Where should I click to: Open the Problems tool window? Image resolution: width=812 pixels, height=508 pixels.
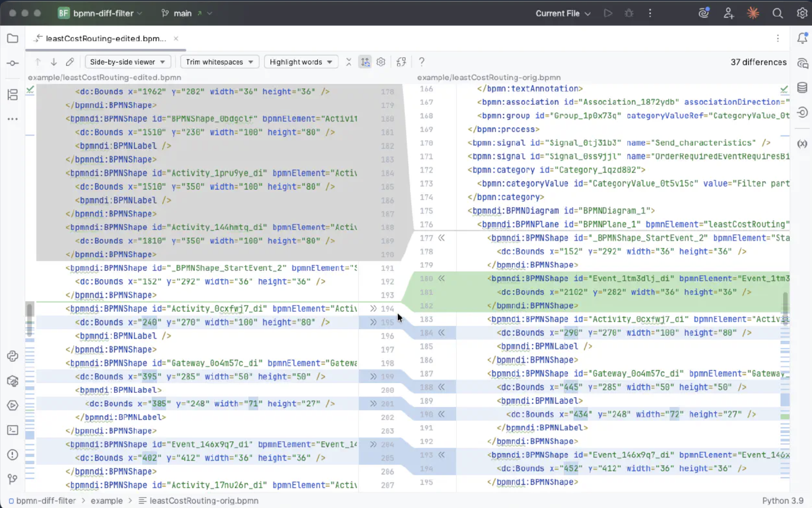[x=12, y=455]
